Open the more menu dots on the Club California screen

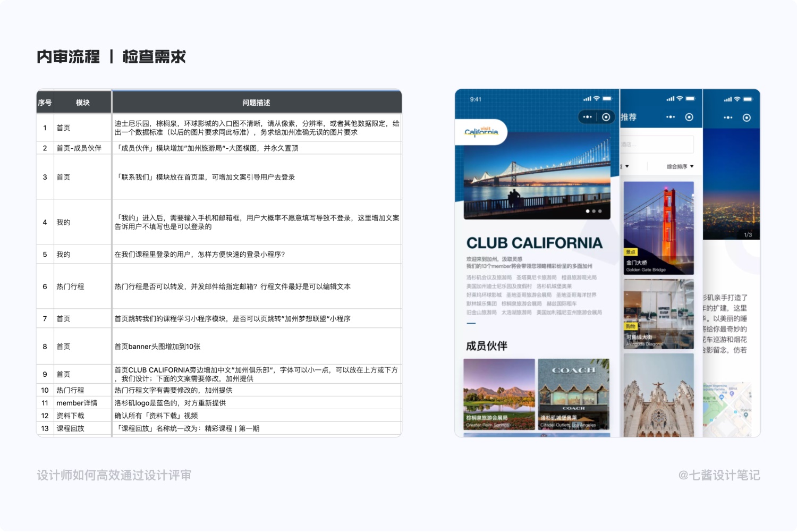coord(587,117)
